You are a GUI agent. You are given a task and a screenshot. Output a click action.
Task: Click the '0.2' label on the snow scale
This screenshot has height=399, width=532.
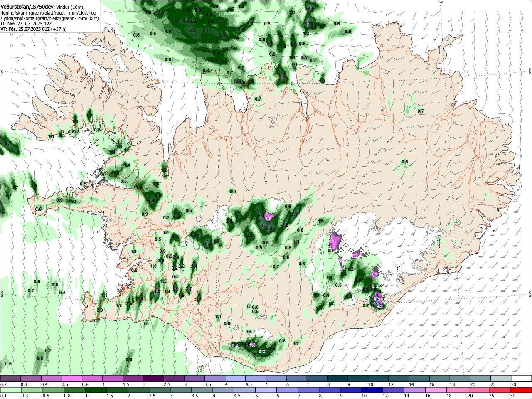pyautogui.click(x=3, y=384)
